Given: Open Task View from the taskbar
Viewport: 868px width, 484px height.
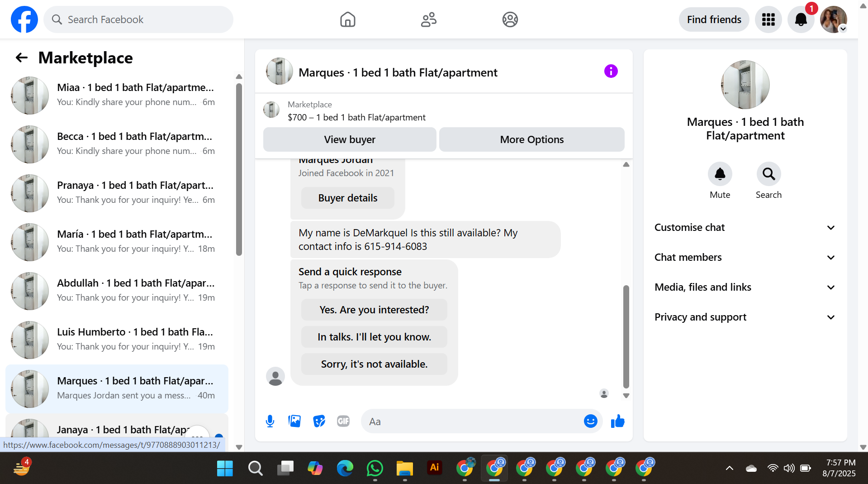Looking at the screenshot, I should (285, 468).
